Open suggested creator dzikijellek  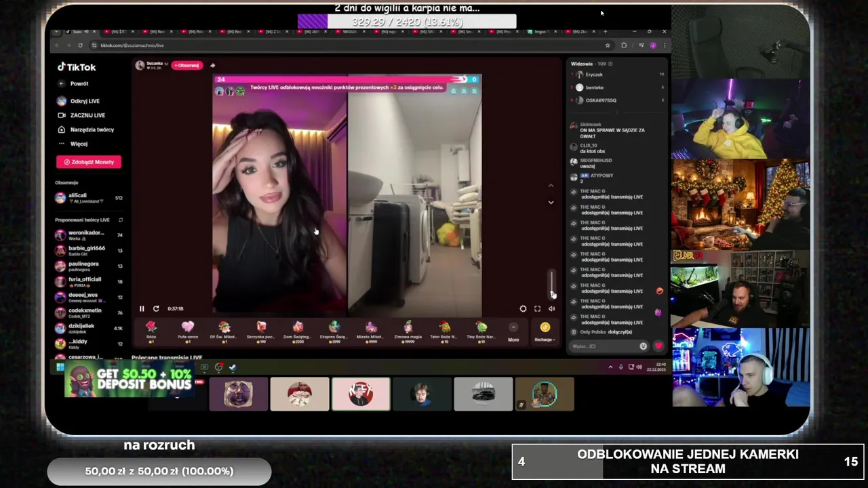pos(89,328)
